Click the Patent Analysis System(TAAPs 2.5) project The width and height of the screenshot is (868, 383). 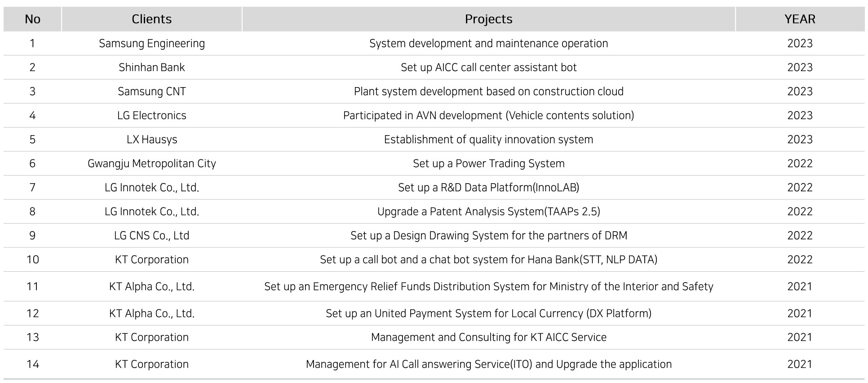pos(488,211)
